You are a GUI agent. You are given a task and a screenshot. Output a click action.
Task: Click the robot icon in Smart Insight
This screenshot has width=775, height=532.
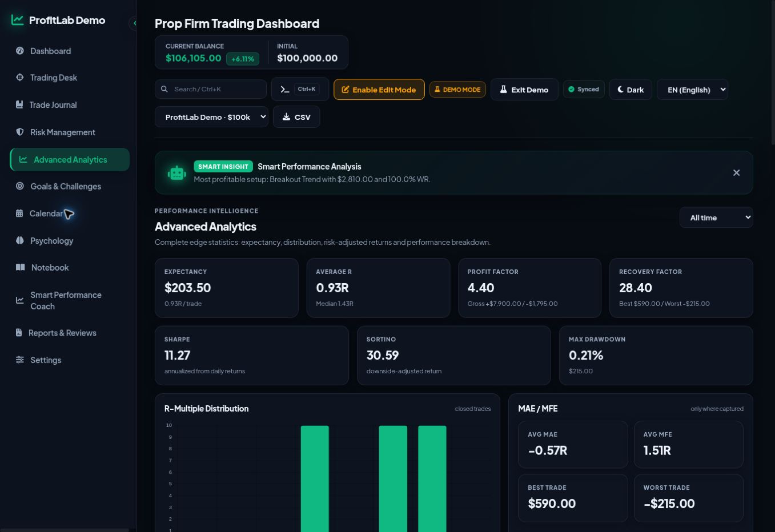(177, 173)
